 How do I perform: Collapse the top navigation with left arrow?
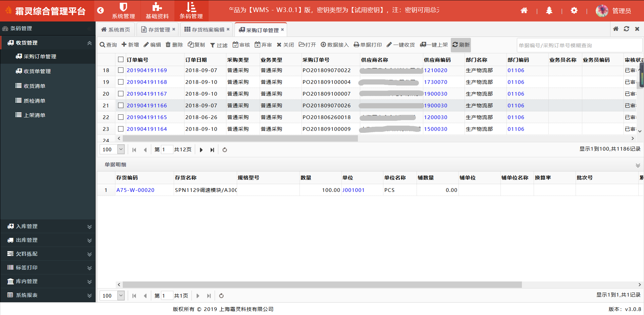[x=100, y=10]
